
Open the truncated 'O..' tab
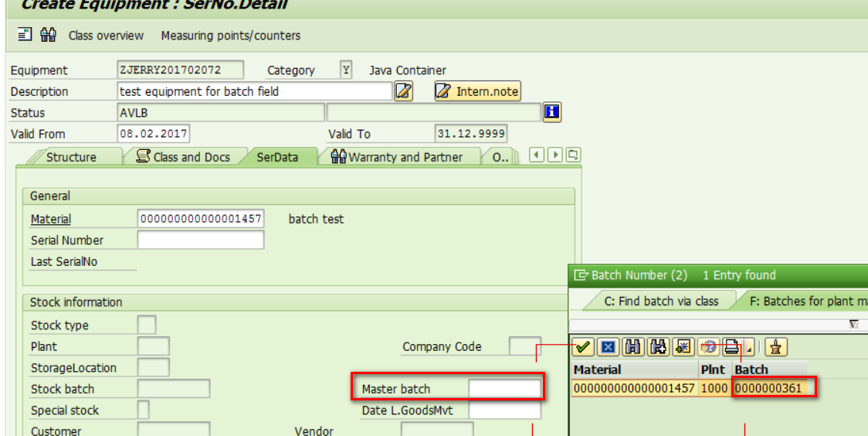point(500,157)
